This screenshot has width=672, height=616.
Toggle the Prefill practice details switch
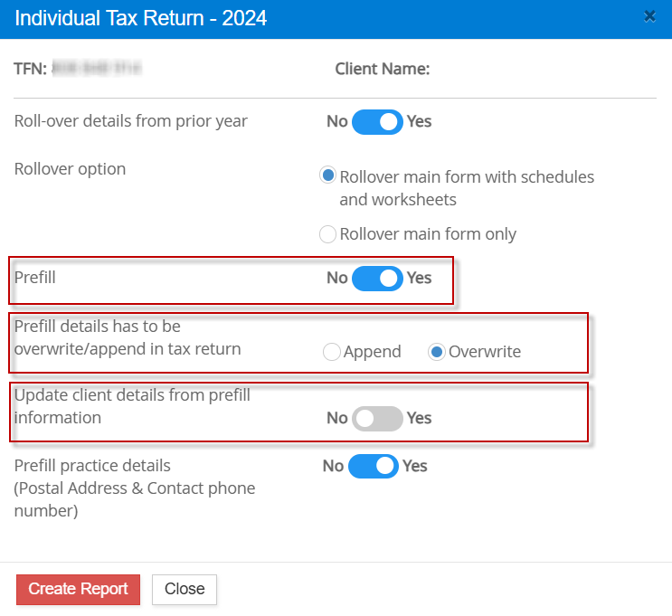(374, 467)
